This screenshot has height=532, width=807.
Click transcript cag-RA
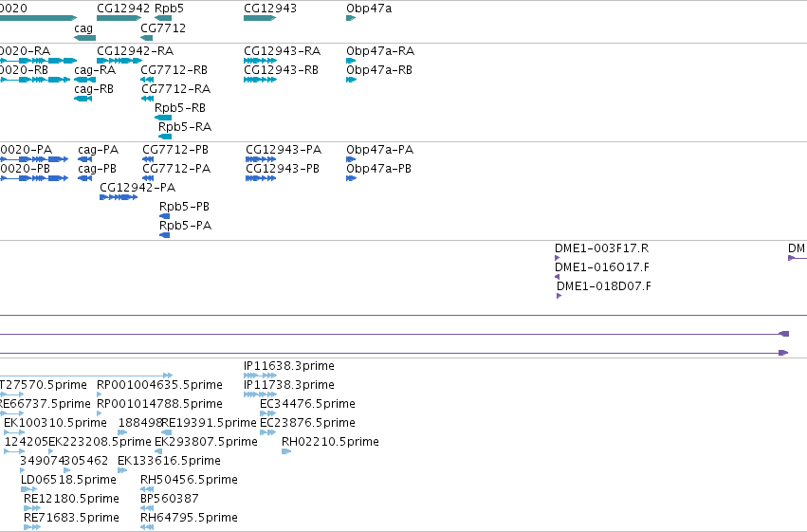coord(95,70)
